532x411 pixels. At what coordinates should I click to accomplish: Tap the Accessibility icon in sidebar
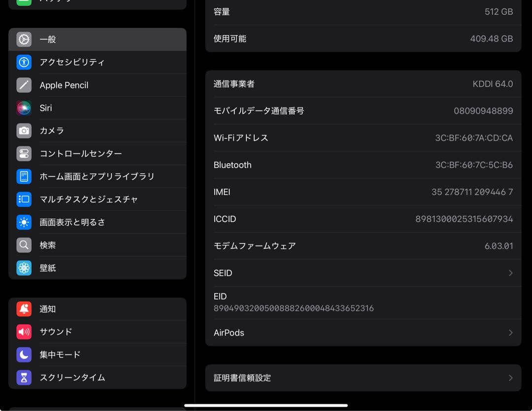(24, 62)
